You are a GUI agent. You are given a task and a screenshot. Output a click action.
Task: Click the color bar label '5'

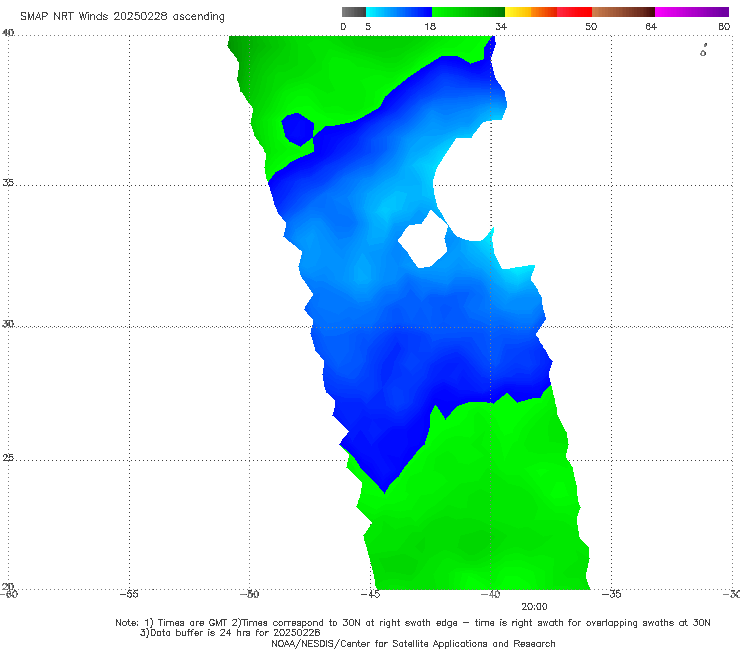(x=368, y=26)
